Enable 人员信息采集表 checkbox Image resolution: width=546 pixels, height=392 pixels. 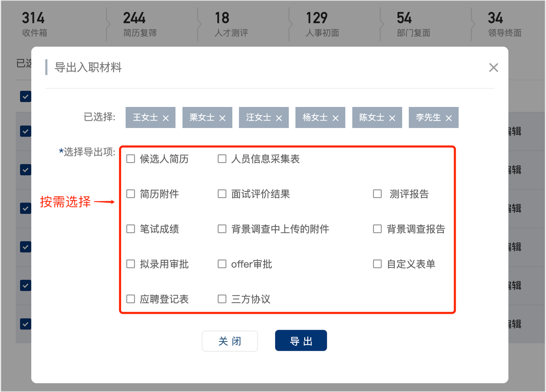[222, 159]
